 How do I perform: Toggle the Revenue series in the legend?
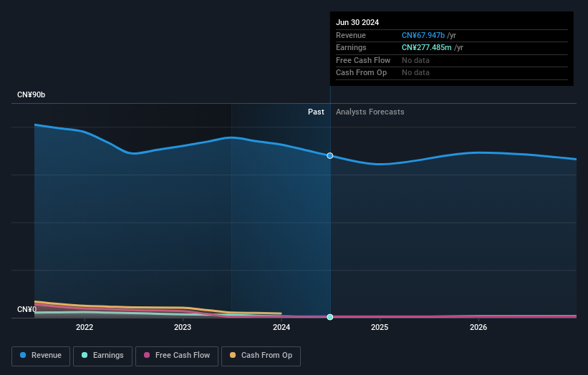[x=41, y=356]
